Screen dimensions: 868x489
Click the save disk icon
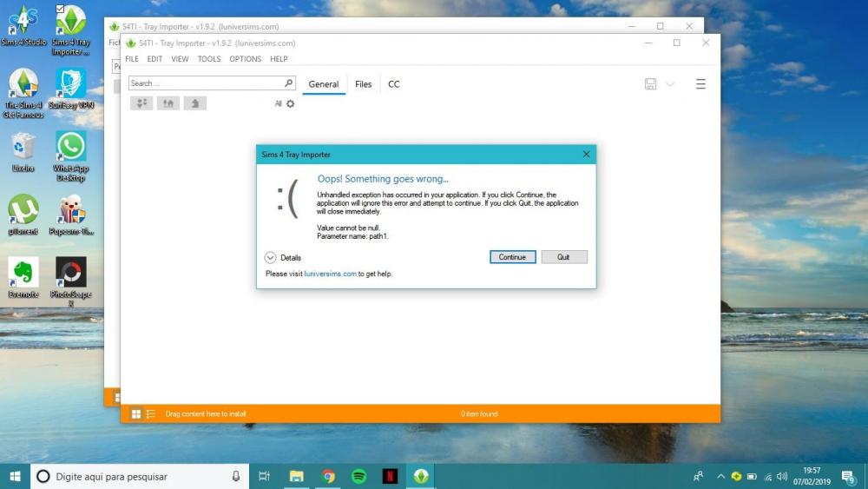point(650,84)
